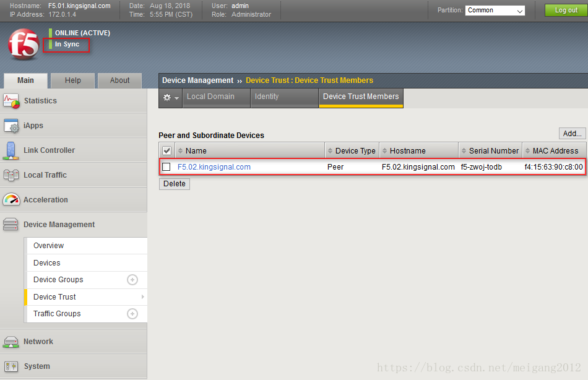The image size is (588, 380).
Task: Click the F5 red ball logo
Action: point(24,45)
